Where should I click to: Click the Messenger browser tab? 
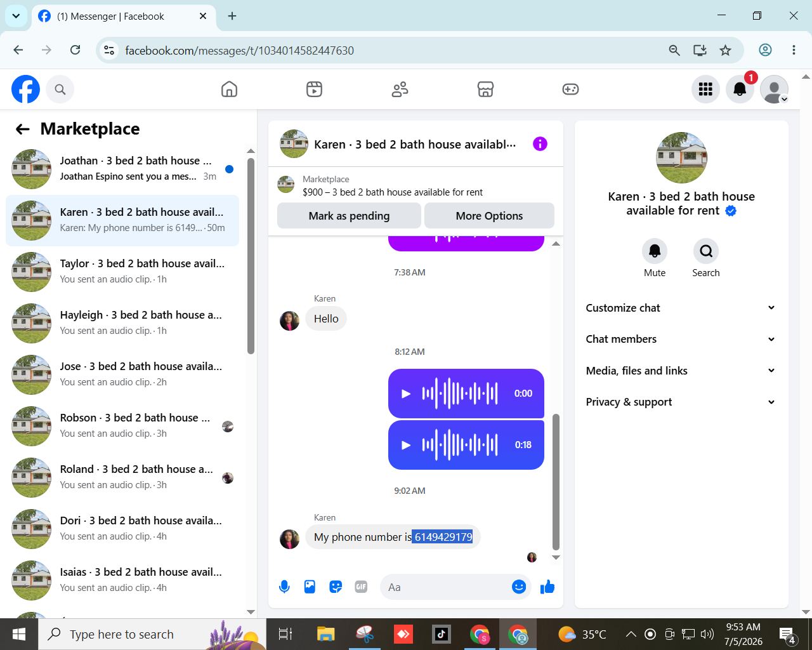123,17
